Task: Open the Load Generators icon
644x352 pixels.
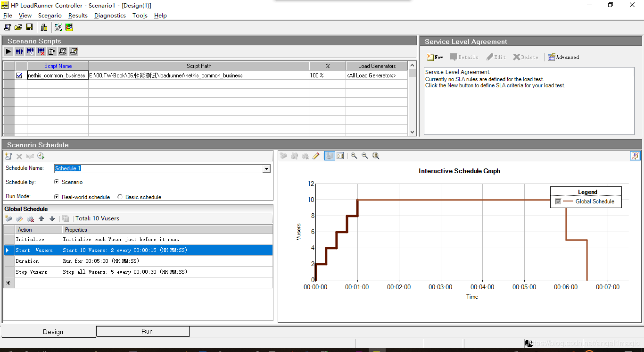Action: pos(44,27)
